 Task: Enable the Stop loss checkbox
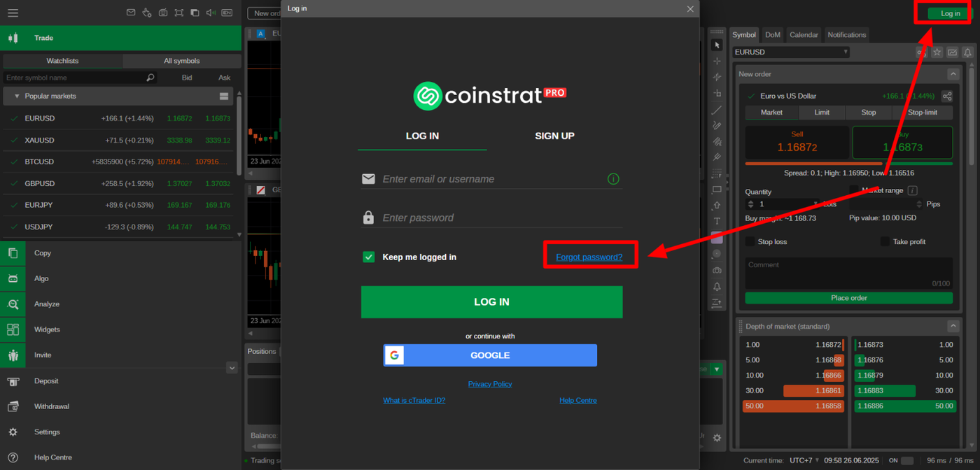(x=750, y=241)
